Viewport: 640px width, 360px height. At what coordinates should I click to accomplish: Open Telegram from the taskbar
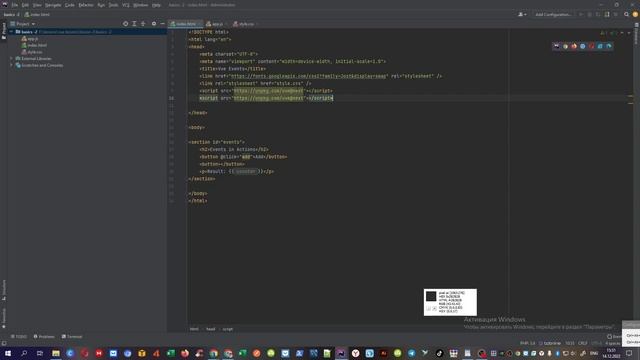click(x=411, y=353)
